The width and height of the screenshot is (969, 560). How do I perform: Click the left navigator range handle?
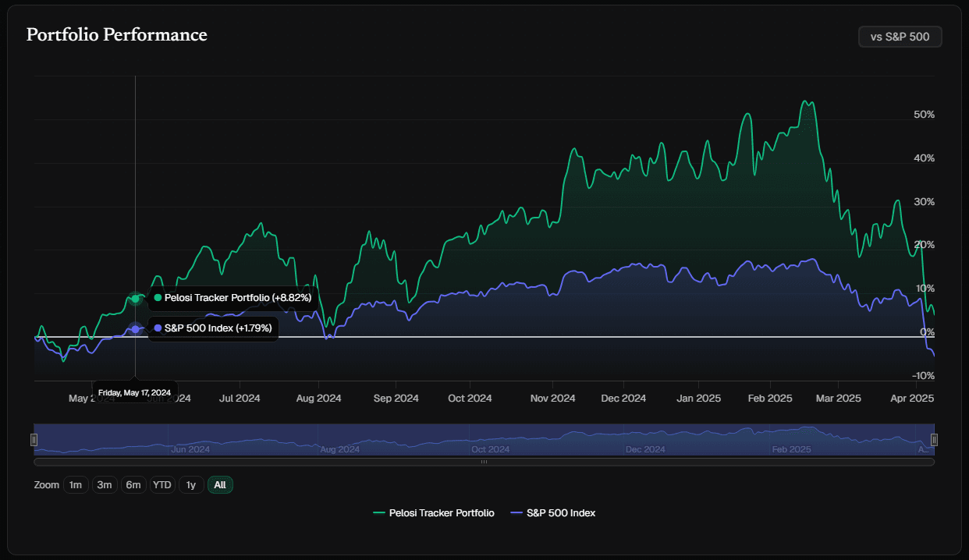34,440
